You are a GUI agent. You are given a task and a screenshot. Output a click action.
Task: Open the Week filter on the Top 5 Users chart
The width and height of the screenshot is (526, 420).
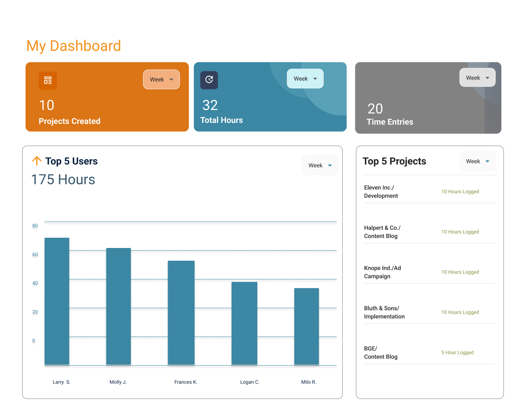320,165
